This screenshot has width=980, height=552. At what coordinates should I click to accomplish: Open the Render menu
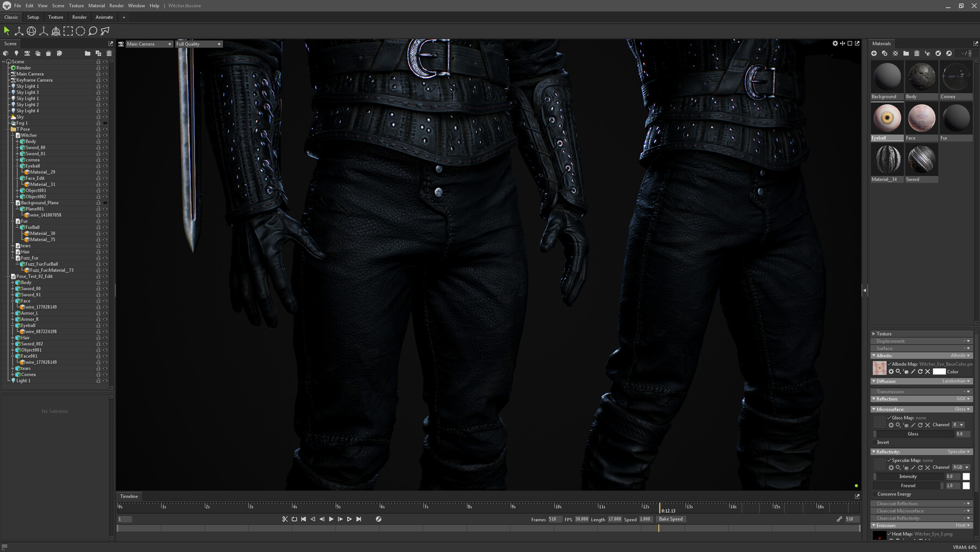(116, 5)
